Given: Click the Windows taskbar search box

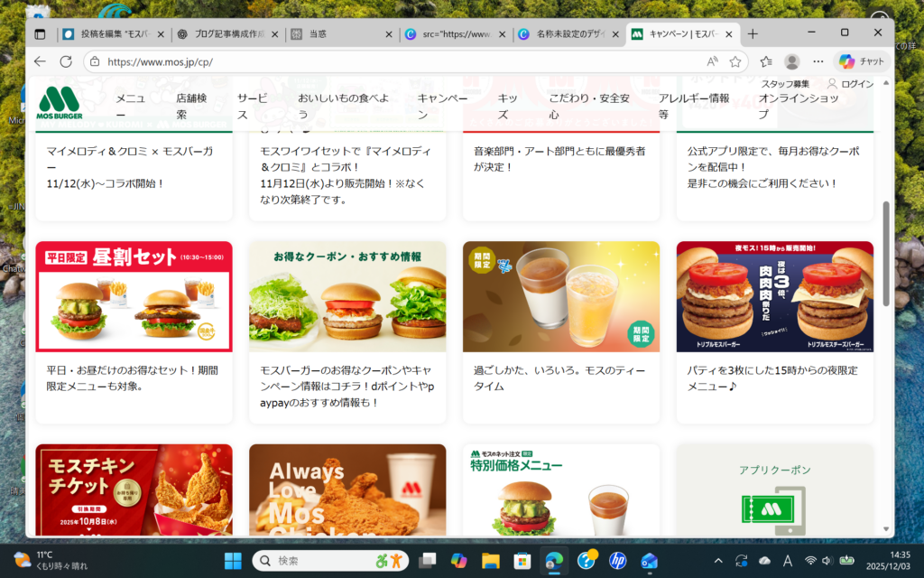Looking at the screenshot, I should click(328, 560).
